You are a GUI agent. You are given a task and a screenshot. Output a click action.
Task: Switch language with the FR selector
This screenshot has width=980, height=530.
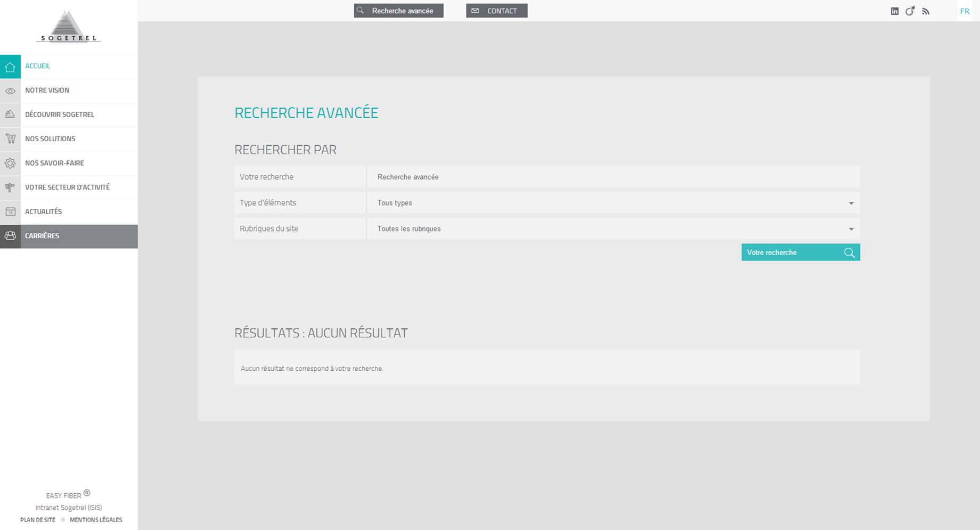tap(964, 11)
